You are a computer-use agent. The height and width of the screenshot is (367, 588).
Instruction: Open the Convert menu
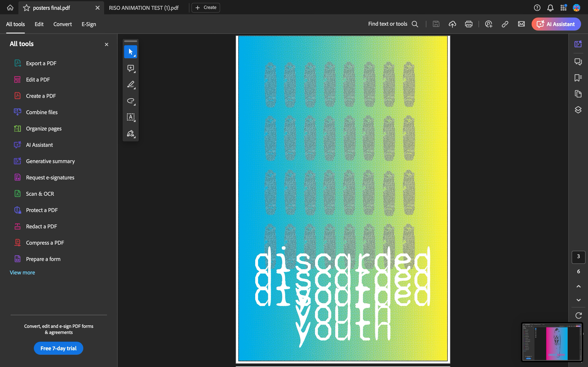click(x=62, y=24)
